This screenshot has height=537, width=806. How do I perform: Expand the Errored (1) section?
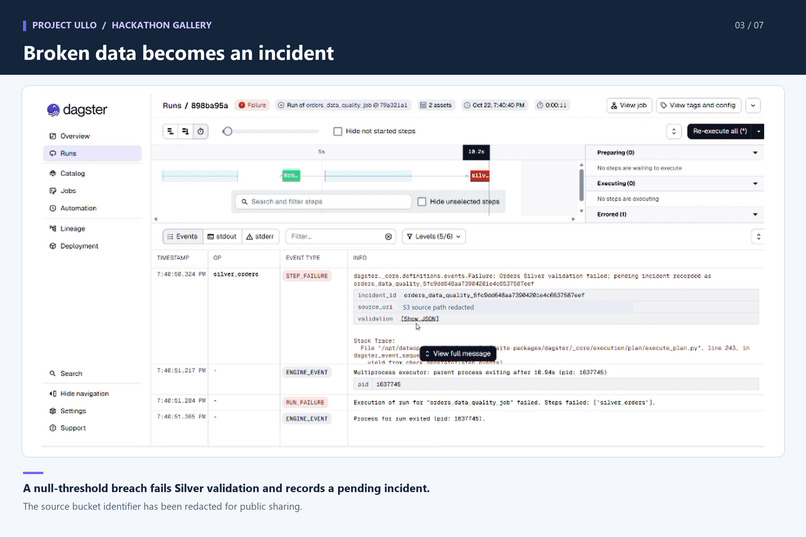point(755,214)
